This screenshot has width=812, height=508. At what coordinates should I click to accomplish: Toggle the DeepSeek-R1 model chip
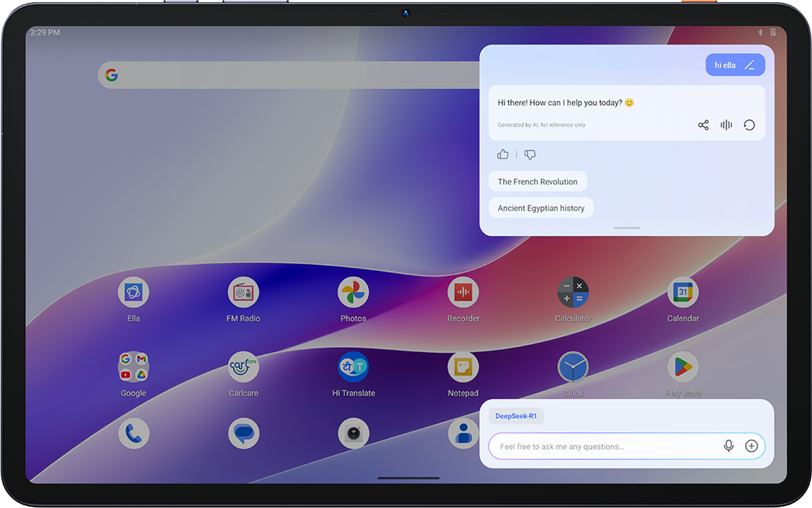(x=516, y=416)
